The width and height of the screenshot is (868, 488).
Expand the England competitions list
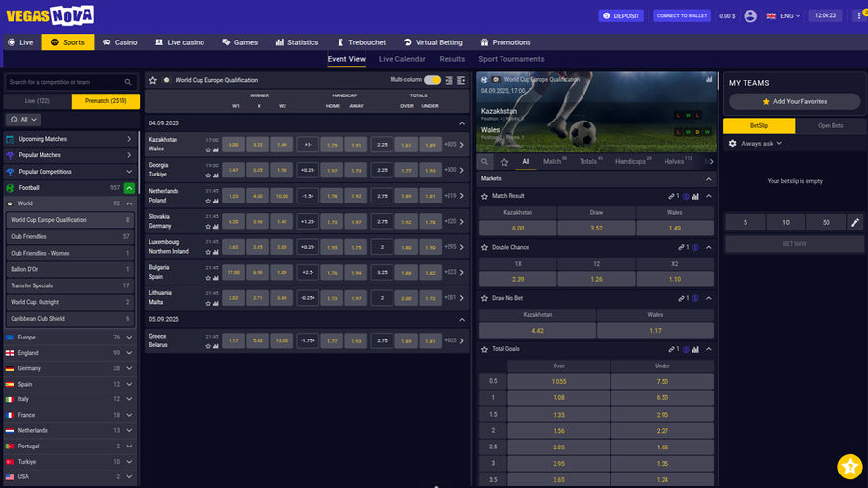[x=129, y=353]
